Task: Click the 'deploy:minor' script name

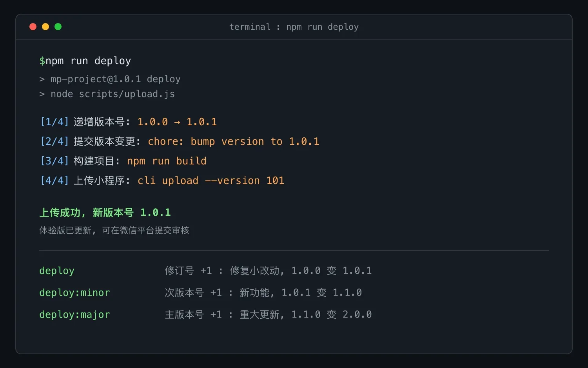Action: pos(74,293)
